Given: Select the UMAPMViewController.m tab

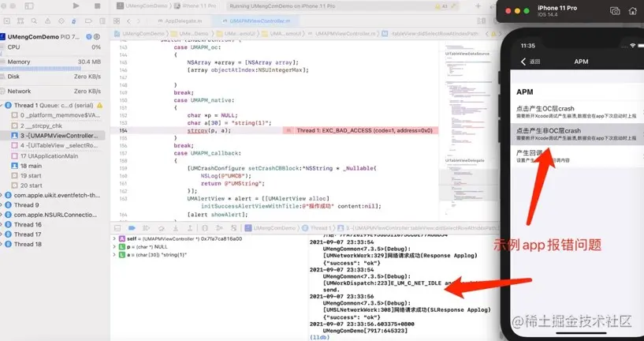Looking at the screenshot, I should click(256, 21).
